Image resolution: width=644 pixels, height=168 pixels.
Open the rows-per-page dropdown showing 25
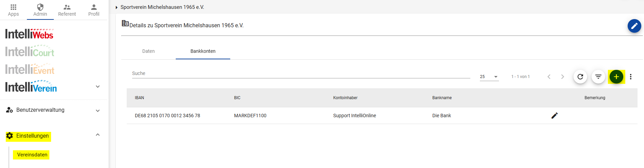(x=489, y=77)
